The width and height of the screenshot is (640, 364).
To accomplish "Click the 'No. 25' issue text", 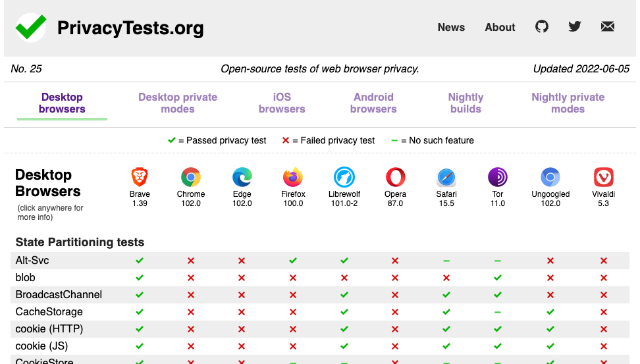I will [26, 68].
